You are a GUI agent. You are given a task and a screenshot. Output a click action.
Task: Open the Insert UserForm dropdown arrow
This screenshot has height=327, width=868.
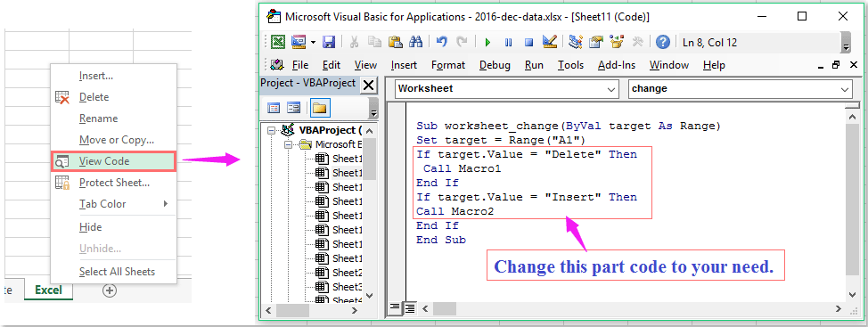313,43
